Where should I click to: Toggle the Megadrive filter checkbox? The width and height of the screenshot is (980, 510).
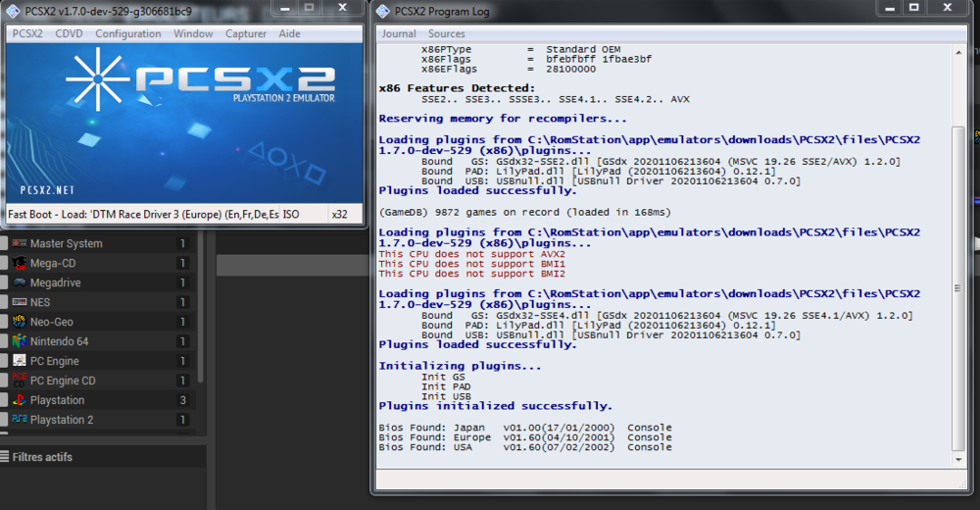point(3,282)
